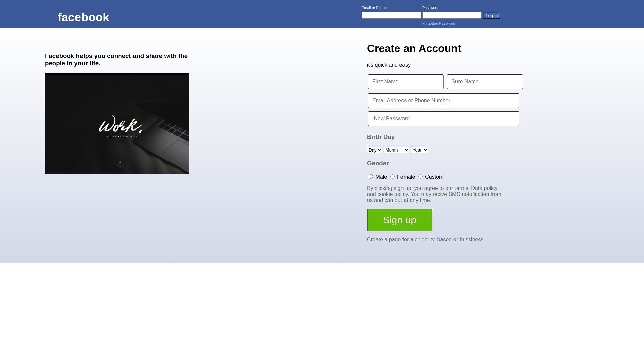Focus the header Password field
This screenshot has height=362, width=644.
pyautogui.click(x=452, y=15)
